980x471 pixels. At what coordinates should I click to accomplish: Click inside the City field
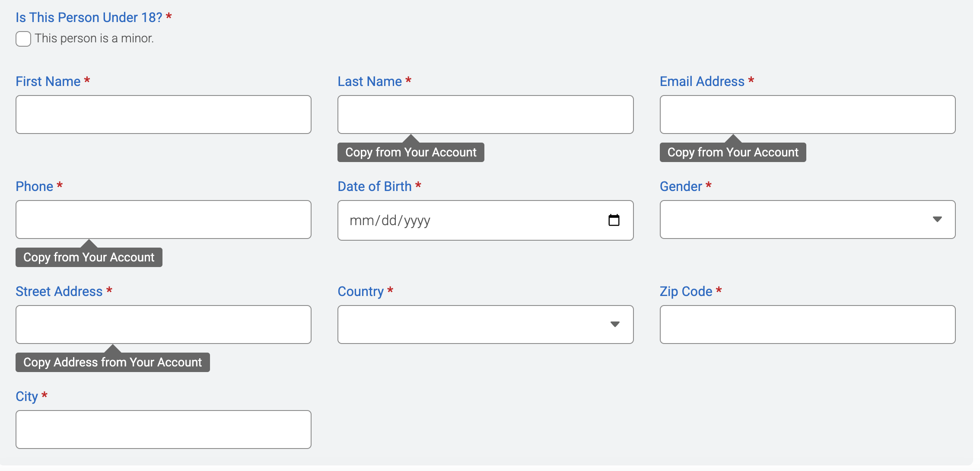coord(163,430)
